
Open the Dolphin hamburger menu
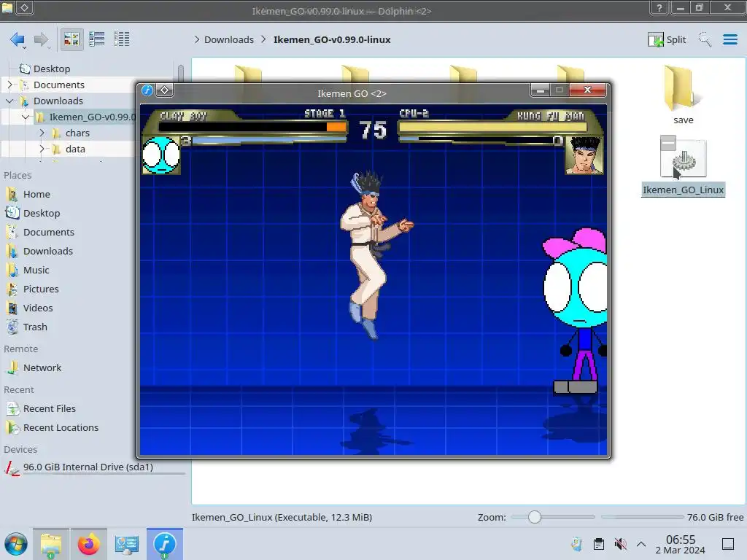730,39
